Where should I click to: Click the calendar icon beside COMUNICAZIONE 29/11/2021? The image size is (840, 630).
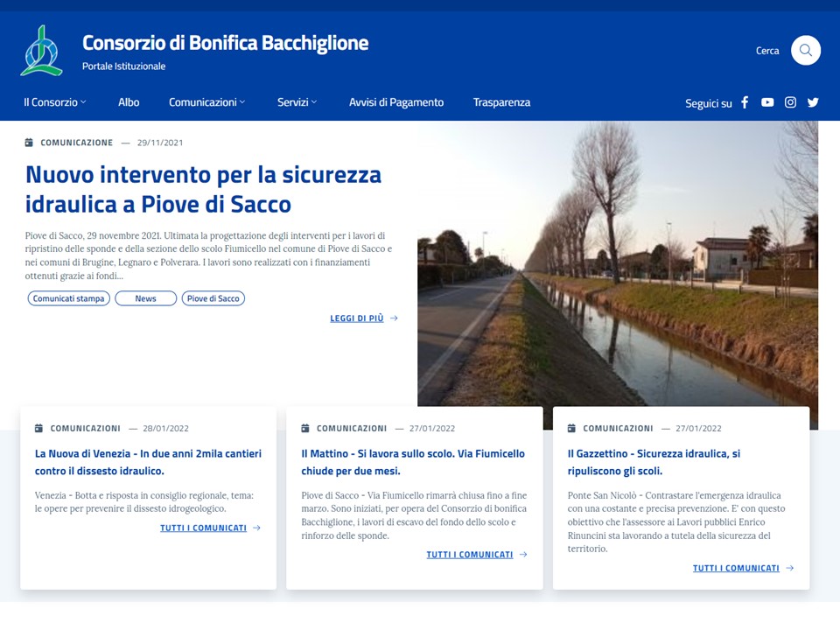tap(29, 143)
